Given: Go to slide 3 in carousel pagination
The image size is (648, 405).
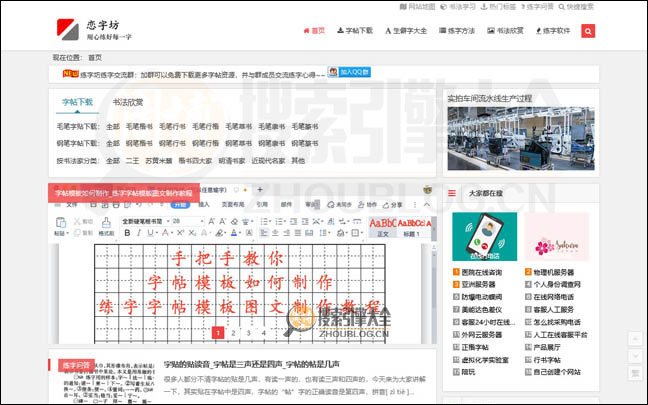Looking at the screenshot, I should click(x=248, y=333).
